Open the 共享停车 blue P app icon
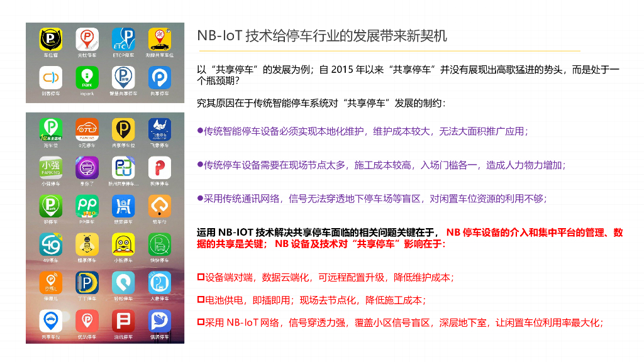The height and width of the screenshot is (362, 644). click(x=160, y=77)
